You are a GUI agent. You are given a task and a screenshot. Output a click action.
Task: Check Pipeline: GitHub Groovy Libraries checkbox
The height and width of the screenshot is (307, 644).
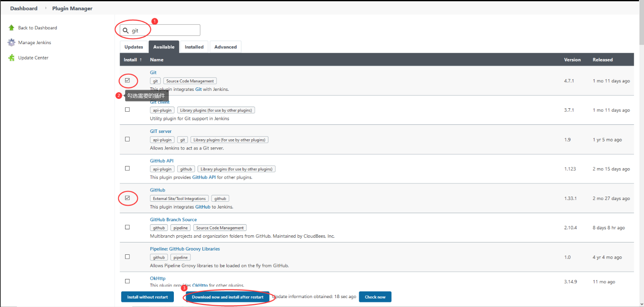[x=127, y=257]
